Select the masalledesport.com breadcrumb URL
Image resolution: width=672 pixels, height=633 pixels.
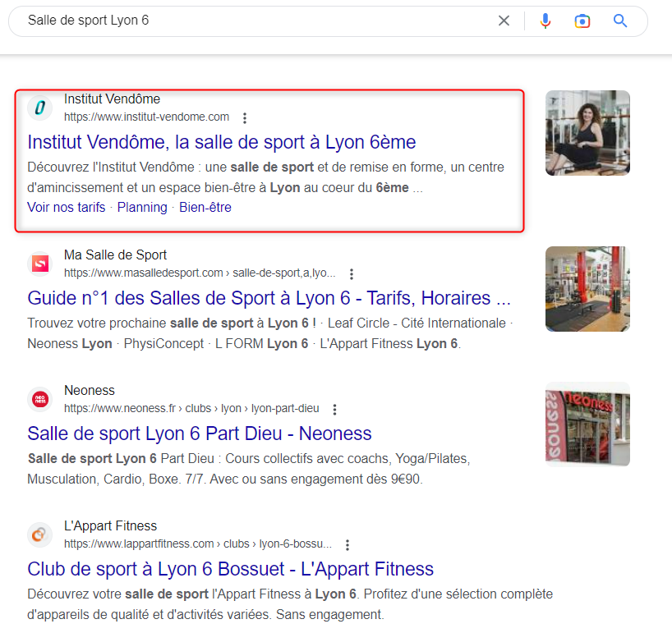(x=200, y=273)
